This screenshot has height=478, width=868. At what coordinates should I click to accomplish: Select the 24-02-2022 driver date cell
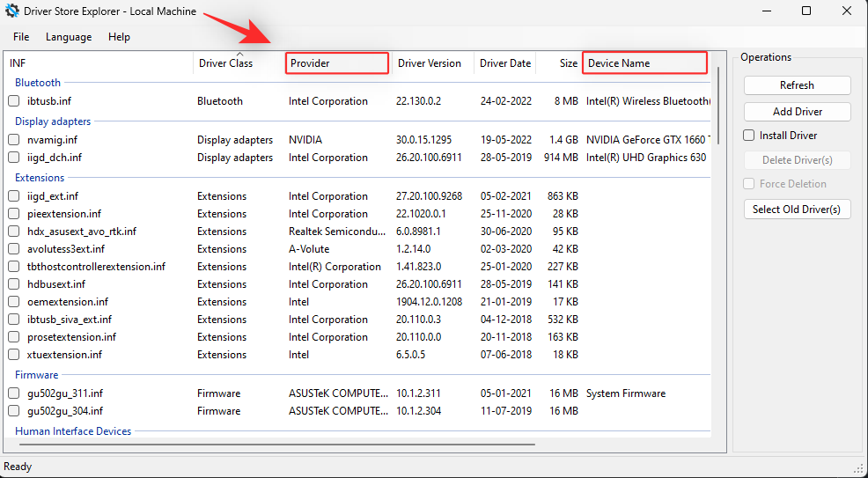[x=506, y=101]
